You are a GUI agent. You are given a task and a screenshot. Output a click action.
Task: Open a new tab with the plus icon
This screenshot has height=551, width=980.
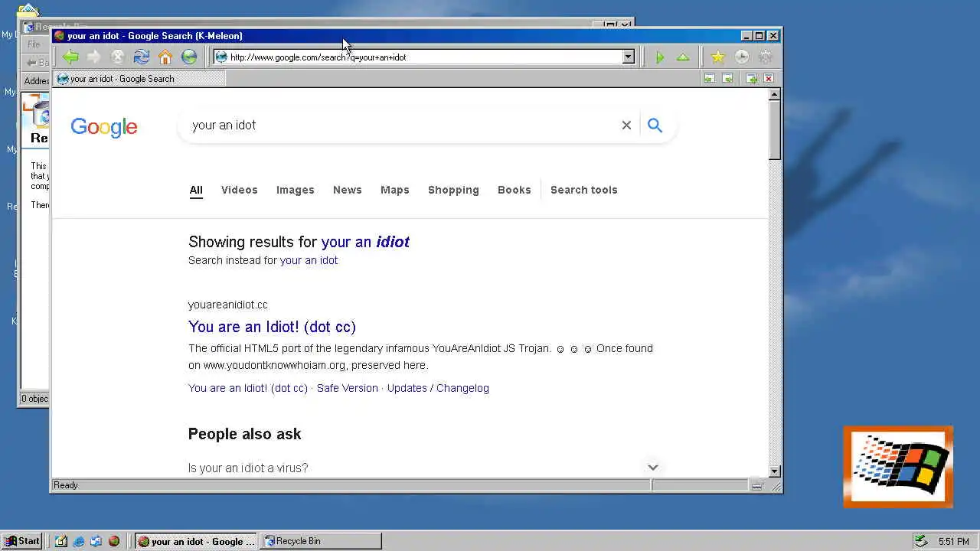(x=751, y=78)
